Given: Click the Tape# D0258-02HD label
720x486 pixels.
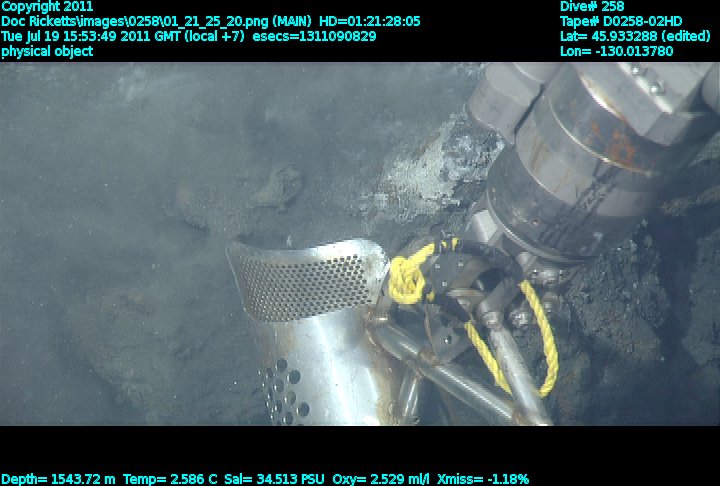Looking at the screenshot, I should tap(621, 21).
